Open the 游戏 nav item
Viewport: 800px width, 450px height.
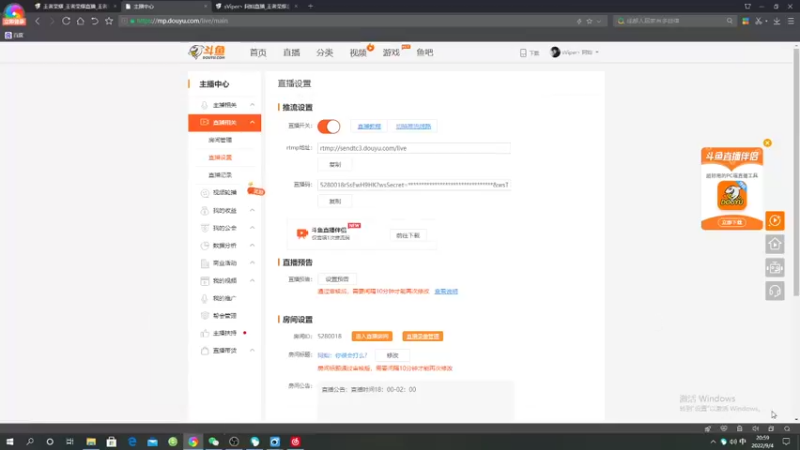click(x=391, y=53)
